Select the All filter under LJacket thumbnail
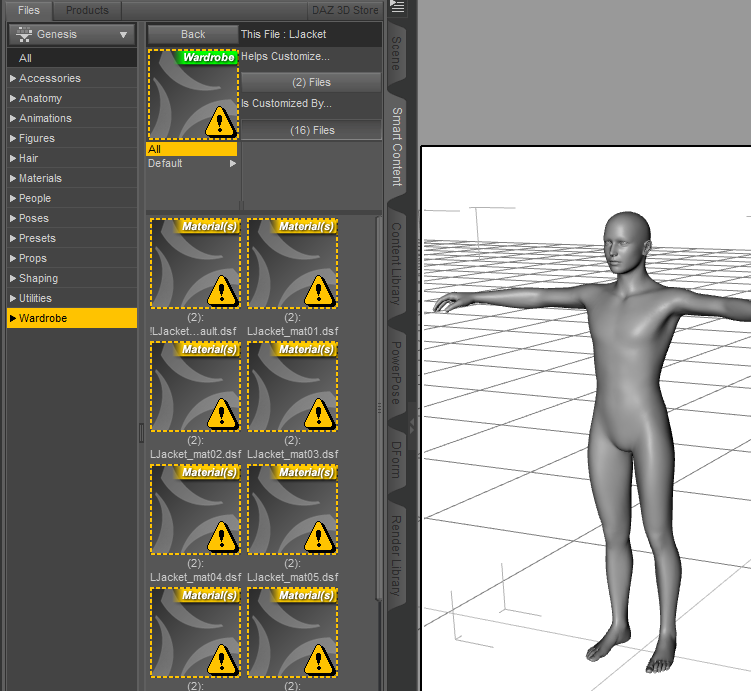751x691 pixels. [192, 149]
